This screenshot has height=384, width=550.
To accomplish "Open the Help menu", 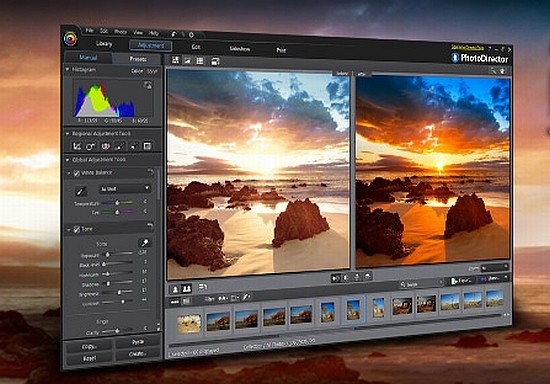I will pyautogui.click(x=154, y=33).
